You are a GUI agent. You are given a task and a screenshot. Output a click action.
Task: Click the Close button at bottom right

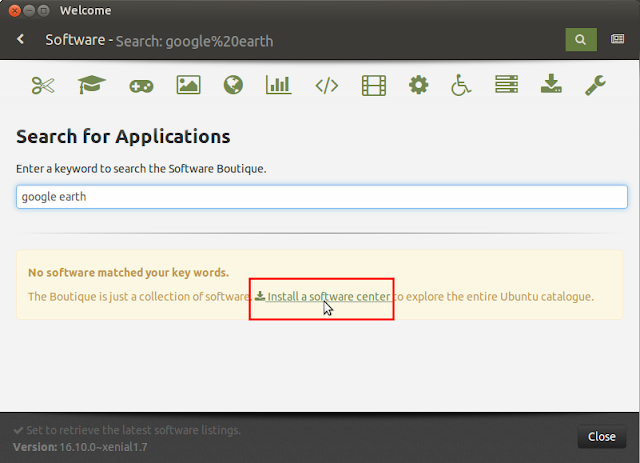pos(602,436)
